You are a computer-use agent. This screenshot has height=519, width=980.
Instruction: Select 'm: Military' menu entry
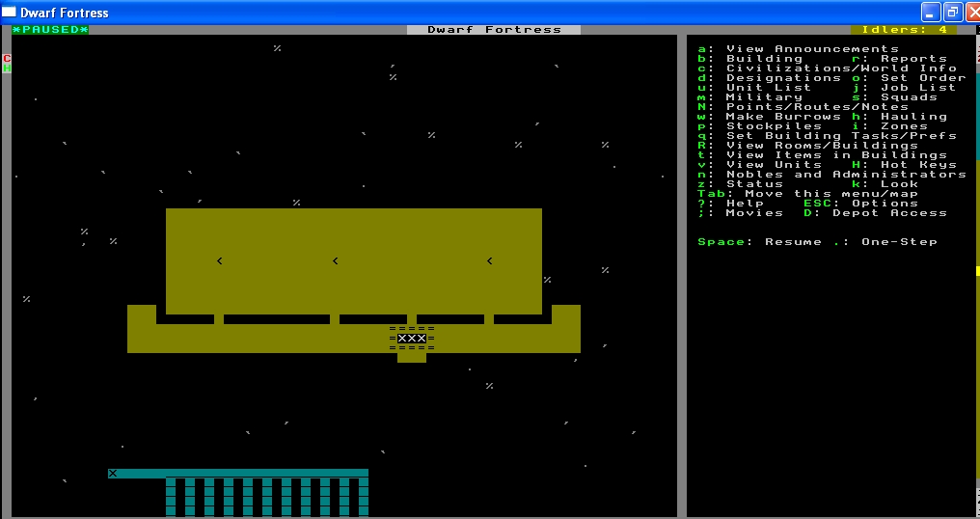(x=750, y=96)
